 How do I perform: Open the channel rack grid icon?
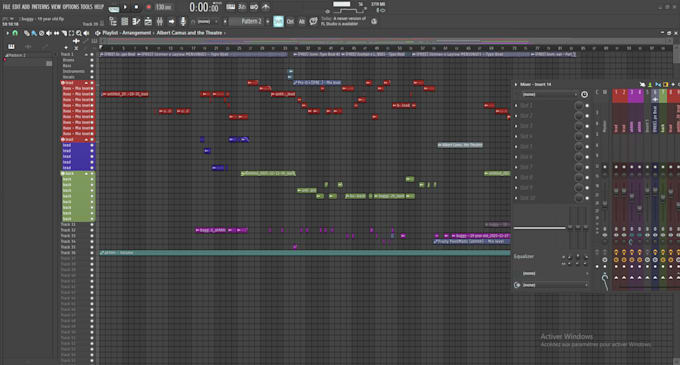click(124, 21)
